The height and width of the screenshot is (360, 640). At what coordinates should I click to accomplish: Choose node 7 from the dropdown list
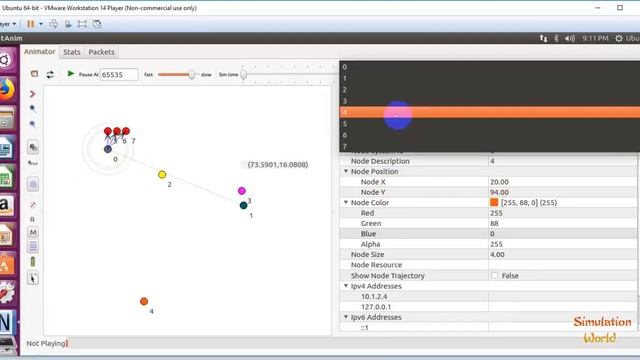point(489,147)
